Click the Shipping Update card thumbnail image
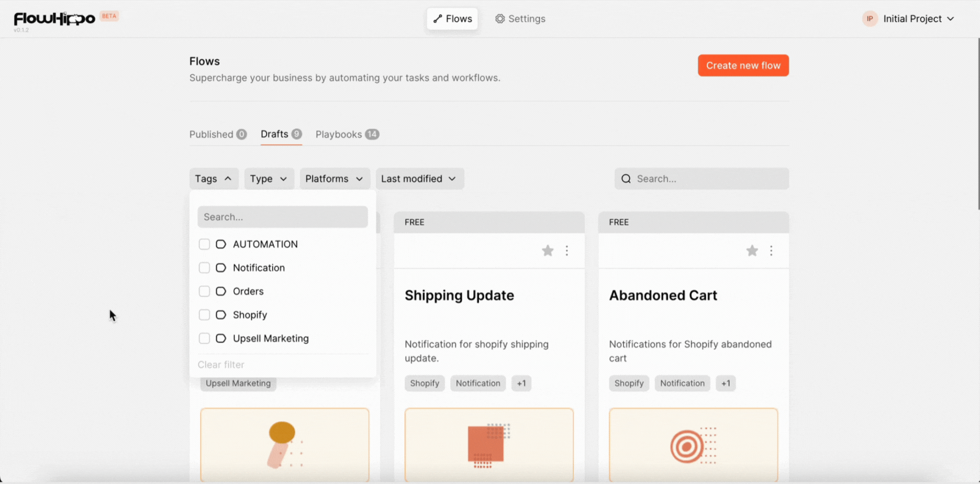 click(x=489, y=445)
